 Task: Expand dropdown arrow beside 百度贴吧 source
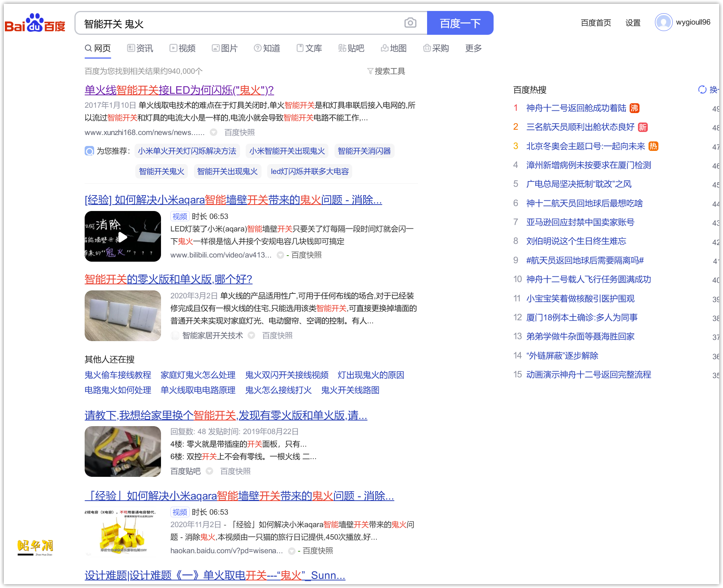[x=209, y=471]
